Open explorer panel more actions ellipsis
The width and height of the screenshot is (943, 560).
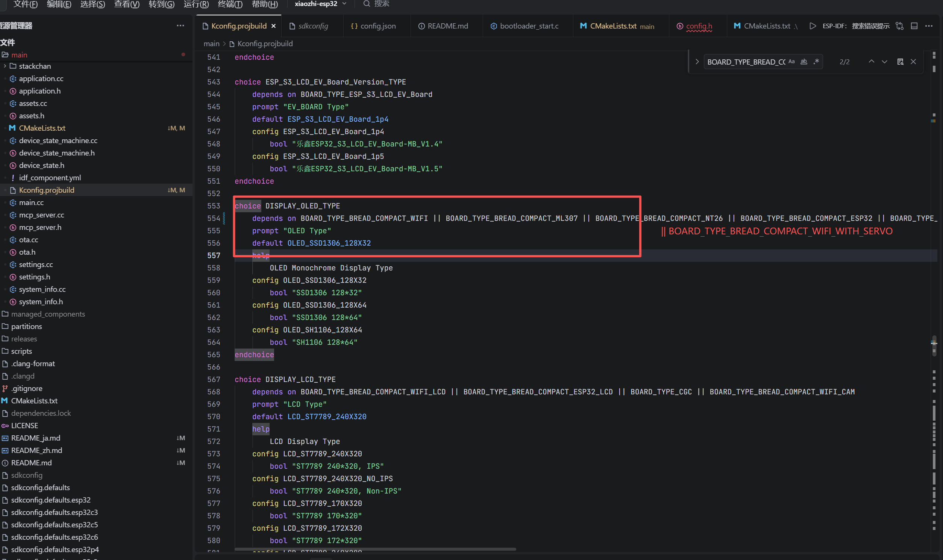180,26
